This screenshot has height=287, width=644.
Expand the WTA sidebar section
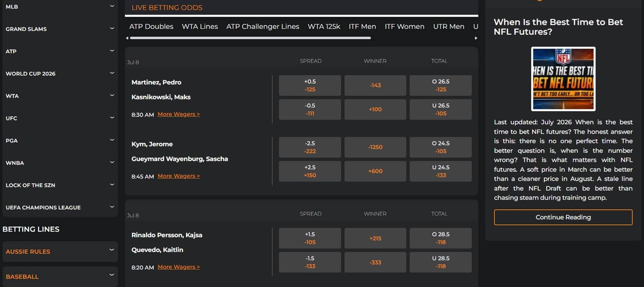pyautogui.click(x=60, y=96)
